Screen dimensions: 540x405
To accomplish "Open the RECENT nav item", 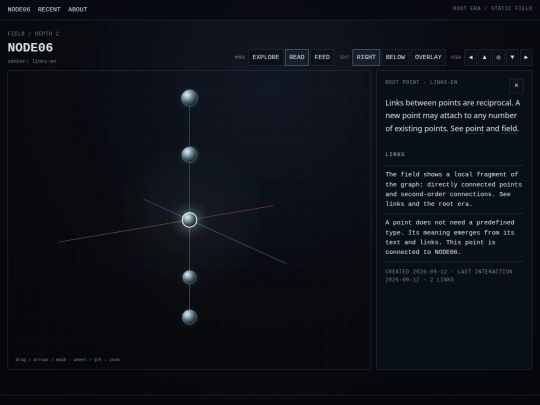I will (x=49, y=10).
